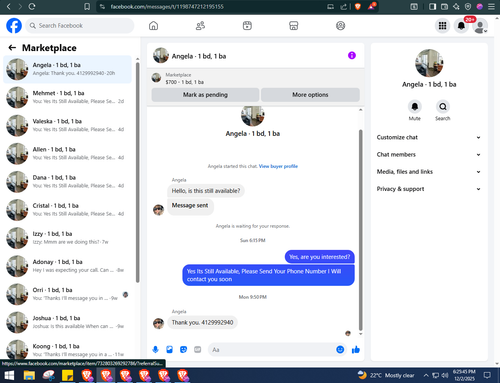Expand Privacy & support section
The image size is (500, 383).
pos(429,189)
